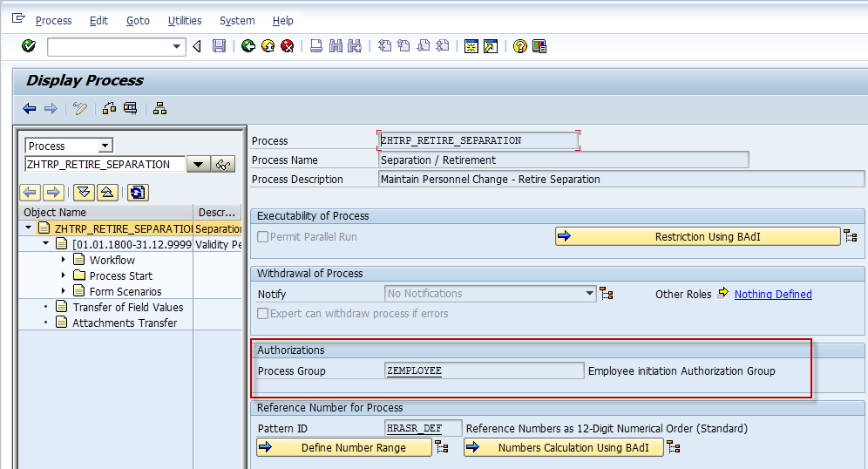
Task: Click the Last Page icon
Action: (x=443, y=46)
